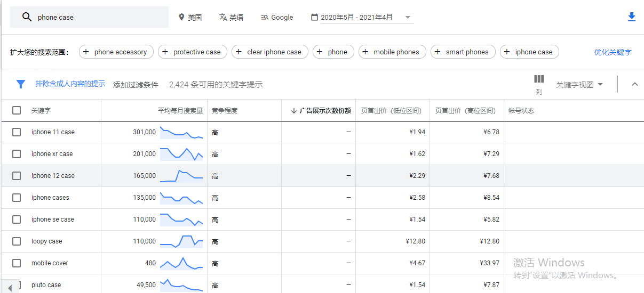Click keyword text 'pluto case'
This screenshot has width=644, height=293.
pyautogui.click(x=46, y=285)
